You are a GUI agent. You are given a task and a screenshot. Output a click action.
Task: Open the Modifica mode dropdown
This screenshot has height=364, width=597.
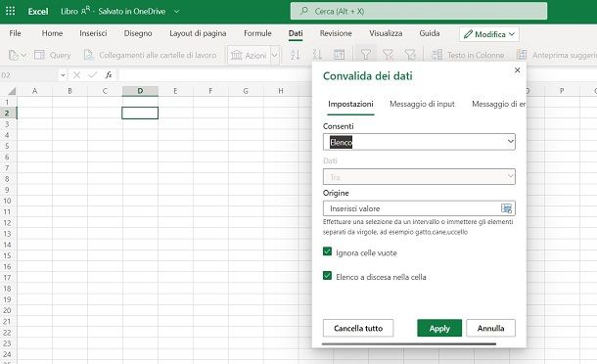489,34
